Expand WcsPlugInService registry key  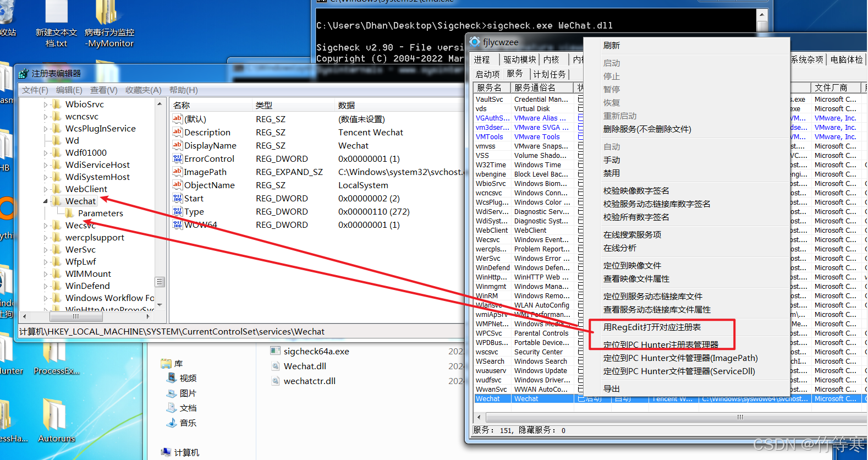[46, 128]
